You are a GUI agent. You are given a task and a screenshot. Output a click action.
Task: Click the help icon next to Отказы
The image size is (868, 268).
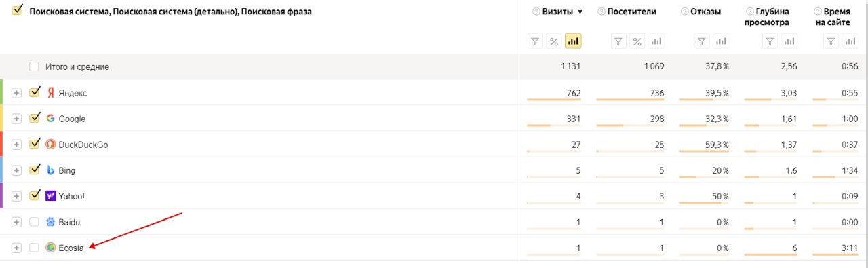(x=686, y=12)
